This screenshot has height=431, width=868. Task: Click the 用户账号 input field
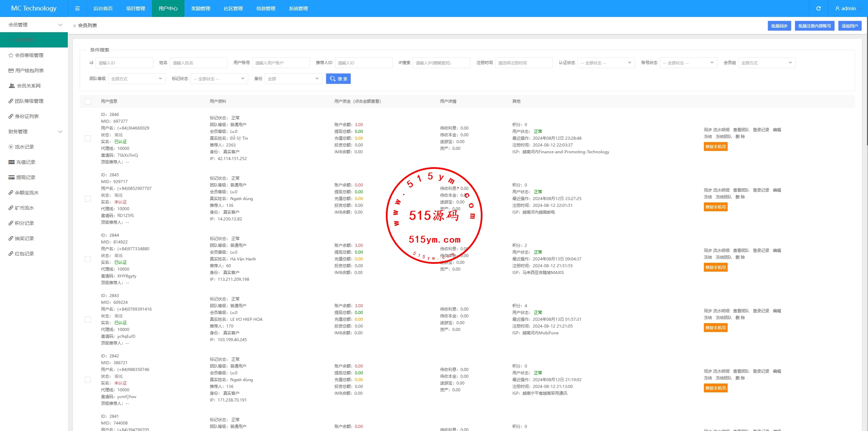281,63
